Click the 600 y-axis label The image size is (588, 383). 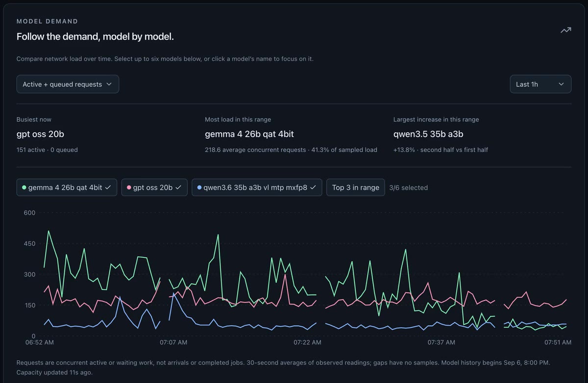pyautogui.click(x=29, y=213)
